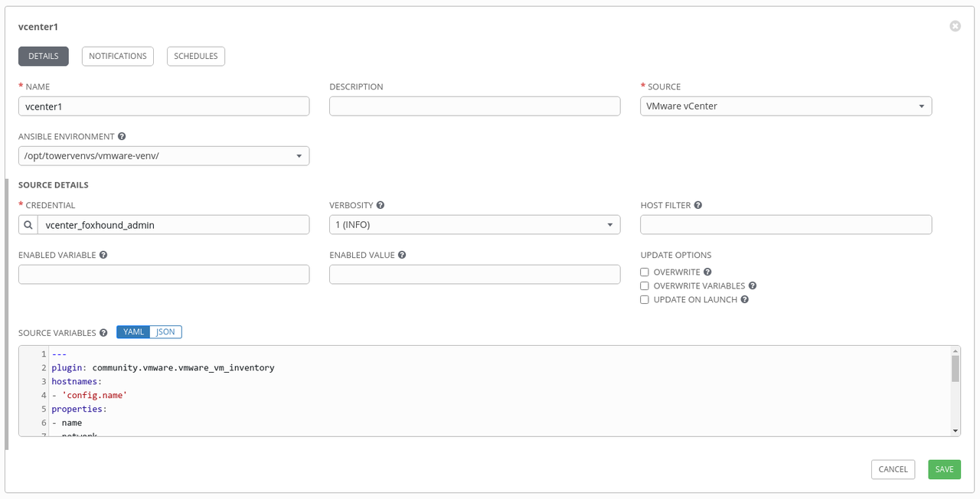Image resolution: width=980 pixels, height=499 pixels.
Task: Save the vcenter1 inventory source
Action: [944, 469]
